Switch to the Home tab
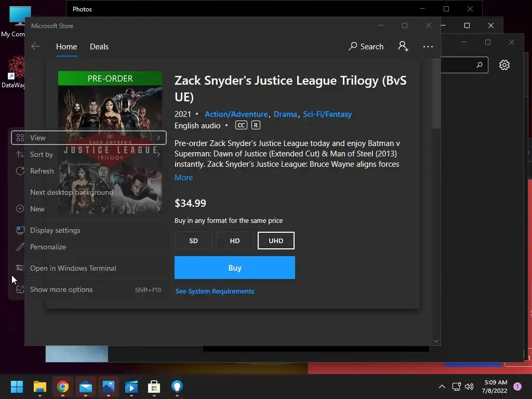Image resolution: width=532 pixels, height=399 pixels. (66, 46)
